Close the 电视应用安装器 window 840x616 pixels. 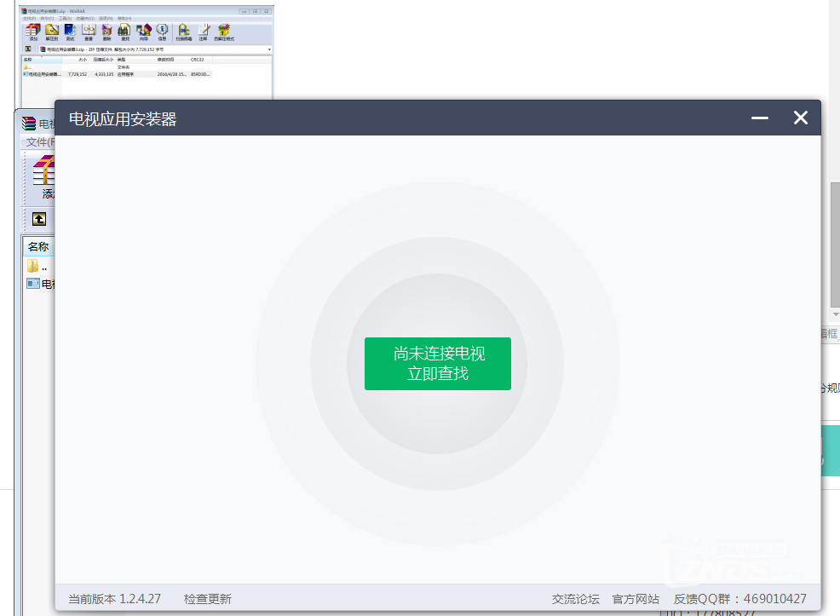tap(800, 118)
